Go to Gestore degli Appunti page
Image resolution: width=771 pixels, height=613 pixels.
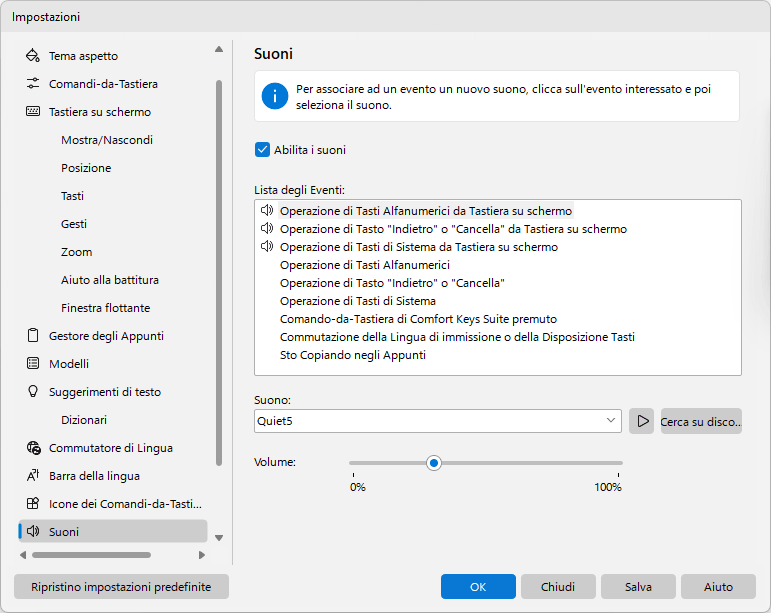click(x=106, y=336)
